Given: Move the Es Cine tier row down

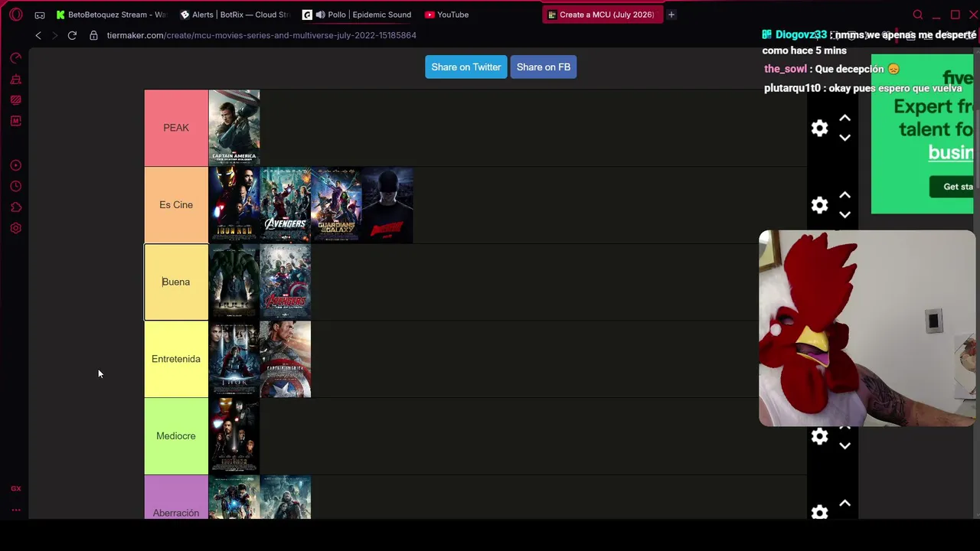Looking at the screenshot, I should point(844,215).
